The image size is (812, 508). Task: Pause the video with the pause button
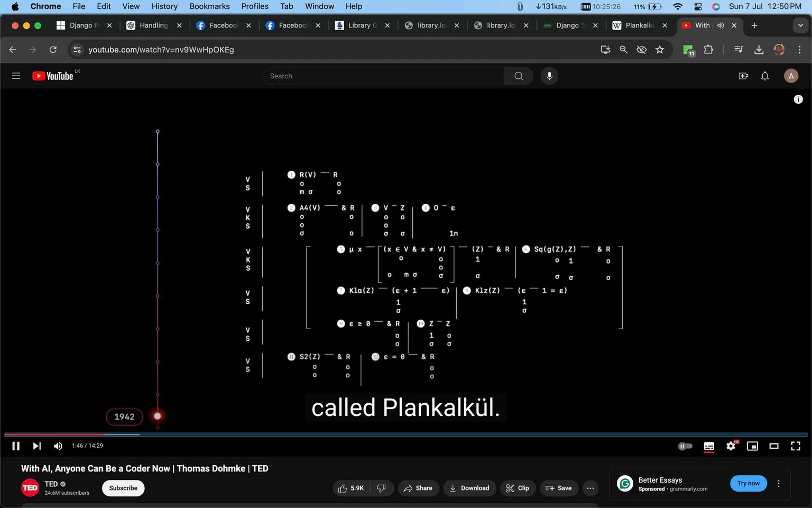pos(16,446)
